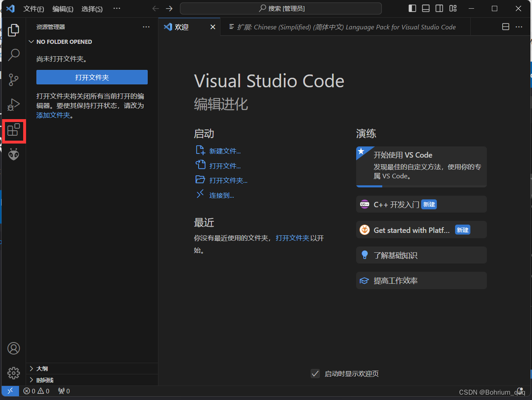This screenshot has width=532, height=400.
Task: Open the Search view in activity bar
Action: coord(14,54)
